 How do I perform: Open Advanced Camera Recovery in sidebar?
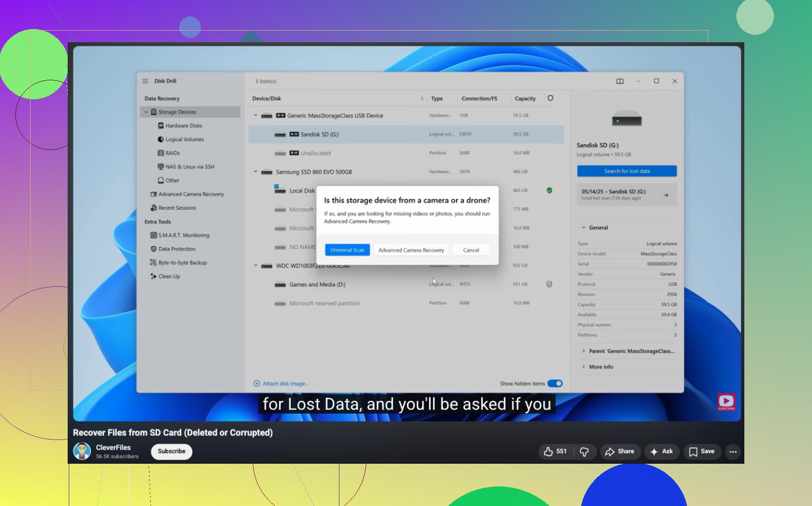point(187,194)
